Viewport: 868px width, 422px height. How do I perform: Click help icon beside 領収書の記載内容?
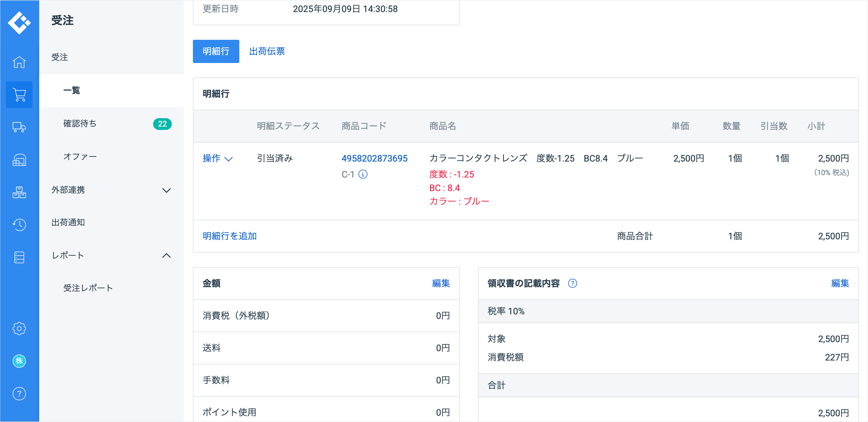pyautogui.click(x=573, y=283)
